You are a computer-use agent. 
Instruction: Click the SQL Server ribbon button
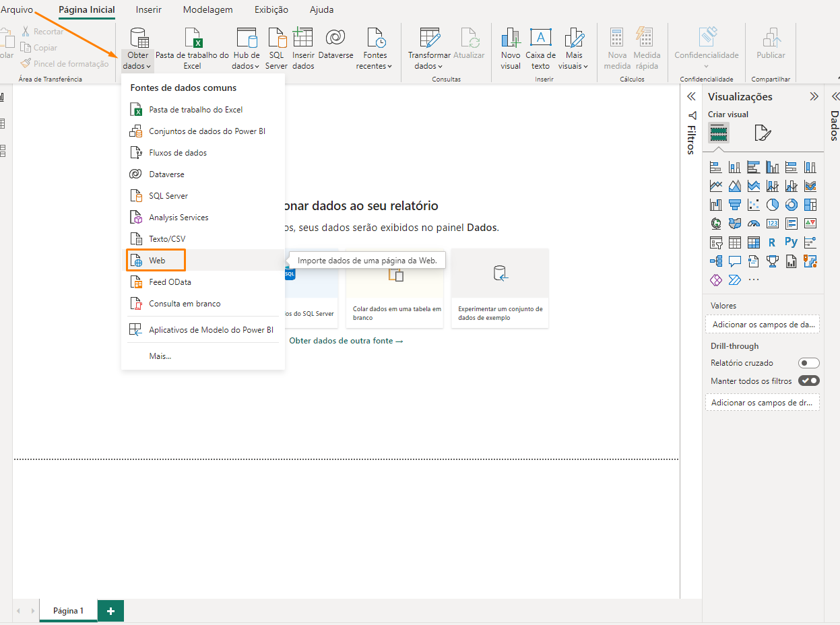[276, 49]
